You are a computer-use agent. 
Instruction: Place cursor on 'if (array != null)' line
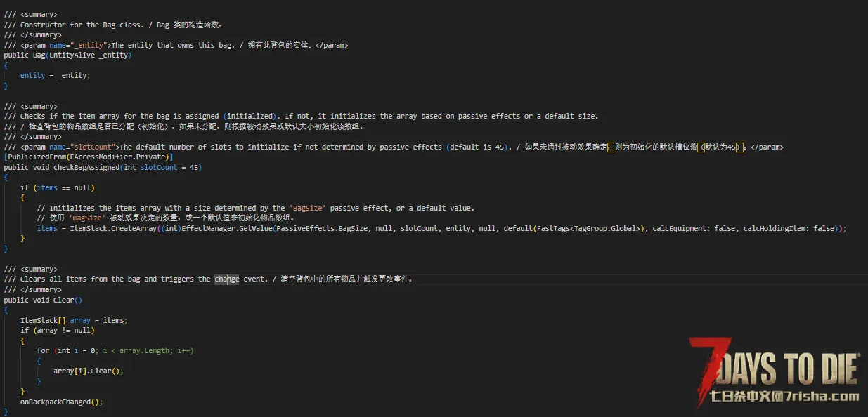click(58, 330)
